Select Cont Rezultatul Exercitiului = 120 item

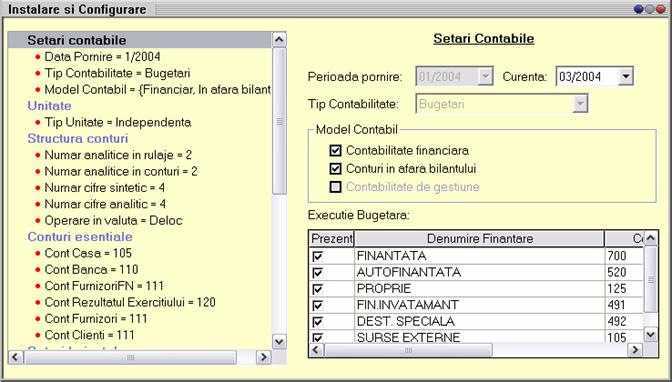coord(130,302)
